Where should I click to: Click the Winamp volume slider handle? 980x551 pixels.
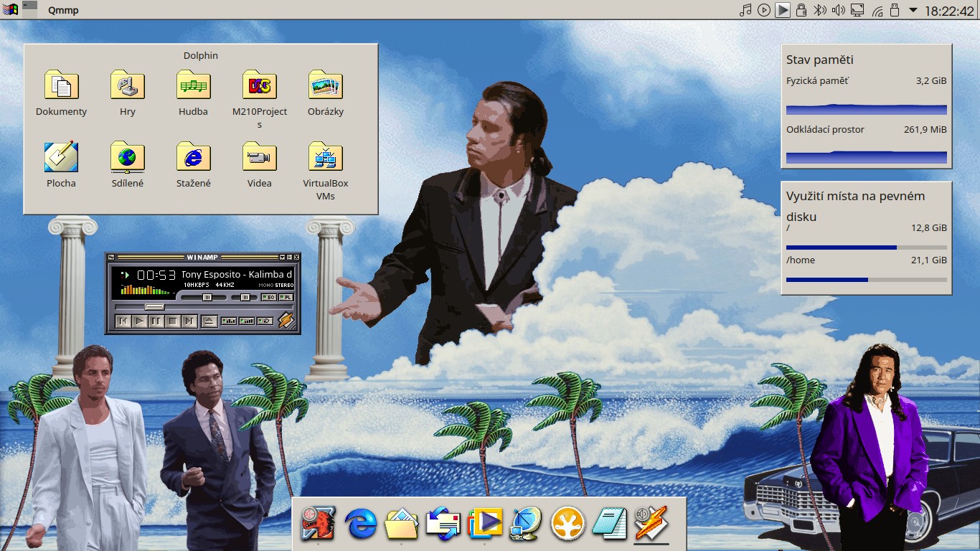pyautogui.click(x=207, y=297)
